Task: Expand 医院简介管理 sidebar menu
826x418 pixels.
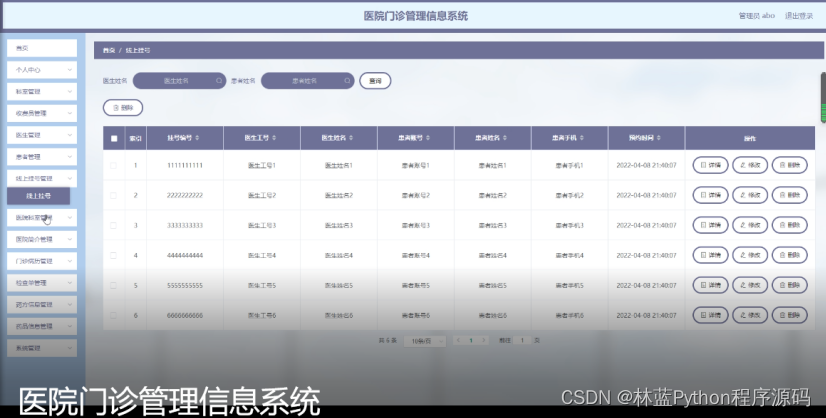Action: click(42, 239)
